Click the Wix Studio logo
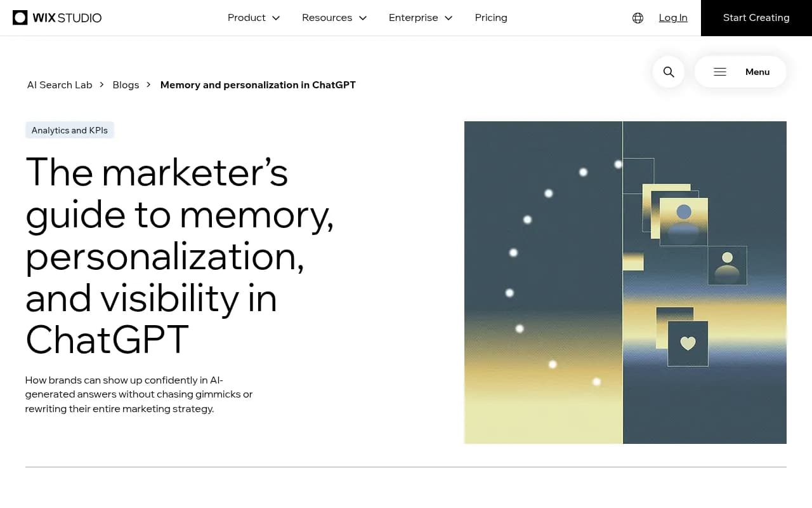This screenshot has width=812, height=508. [57, 18]
